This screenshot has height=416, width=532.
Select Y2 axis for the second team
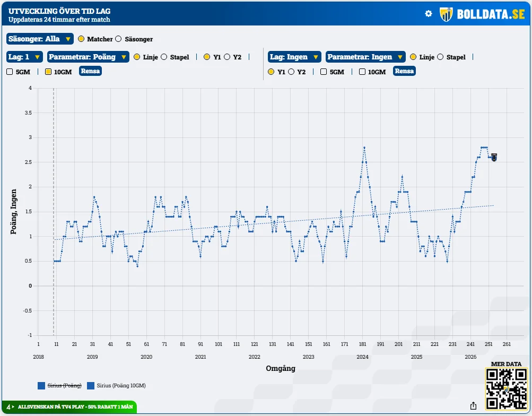click(x=291, y=72)
